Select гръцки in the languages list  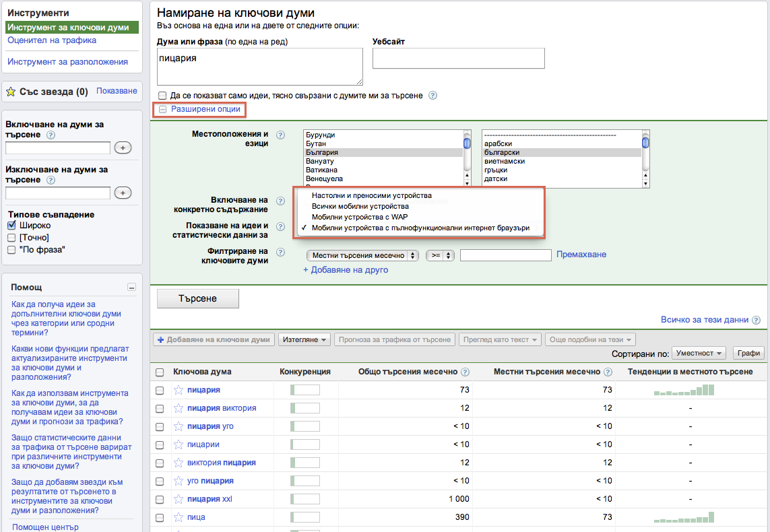562,170
